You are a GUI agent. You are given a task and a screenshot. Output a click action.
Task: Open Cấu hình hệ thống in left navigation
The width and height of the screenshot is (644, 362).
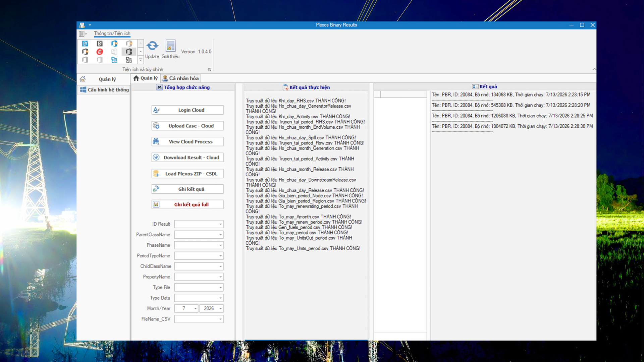[x=104, y=90]
